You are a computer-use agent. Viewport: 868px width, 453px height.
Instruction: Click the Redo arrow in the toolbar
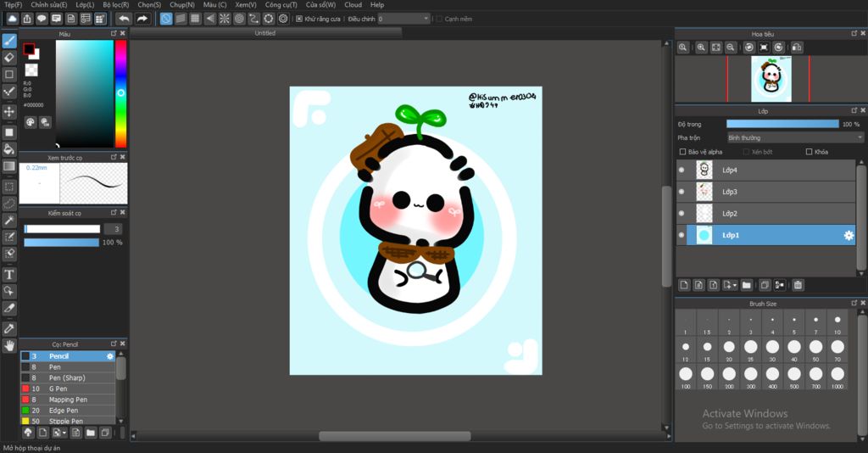(142, 19)
